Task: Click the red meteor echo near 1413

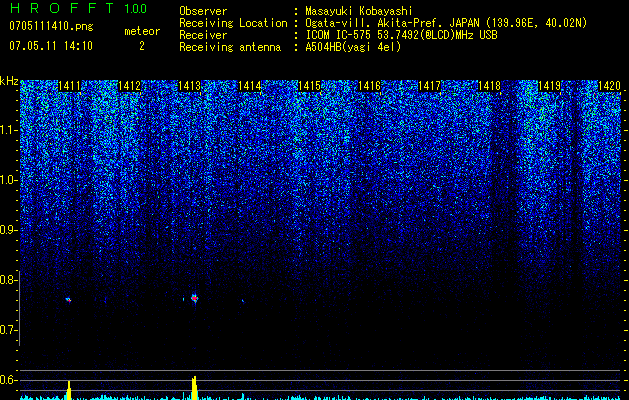Action: pos(195,298)
